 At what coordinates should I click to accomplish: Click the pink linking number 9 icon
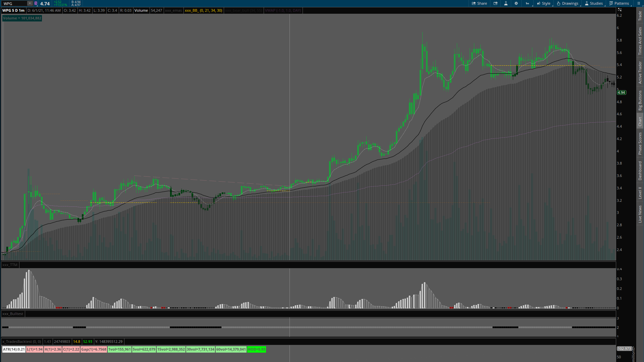click(36, 3)
